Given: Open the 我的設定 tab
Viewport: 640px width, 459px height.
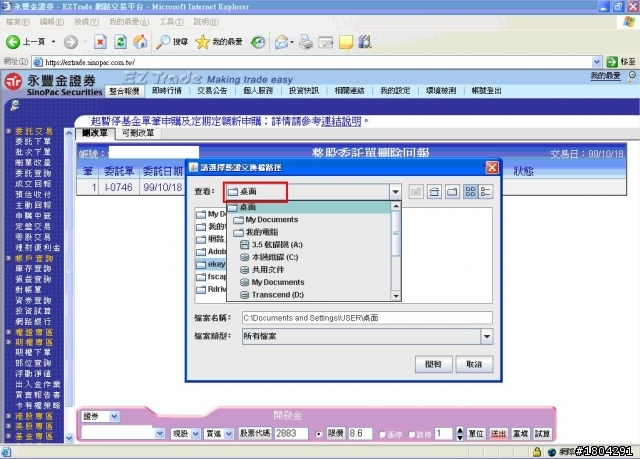Looking at the screenshot, I should pos(395,91).
